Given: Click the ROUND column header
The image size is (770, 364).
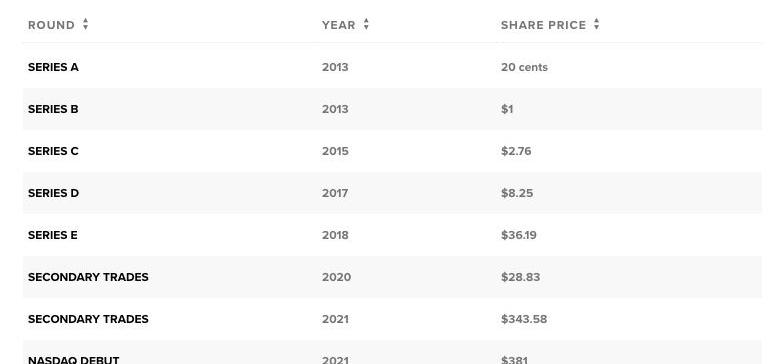Looking at the screenshot, I should pyautogui.click(x=52, y=25).
